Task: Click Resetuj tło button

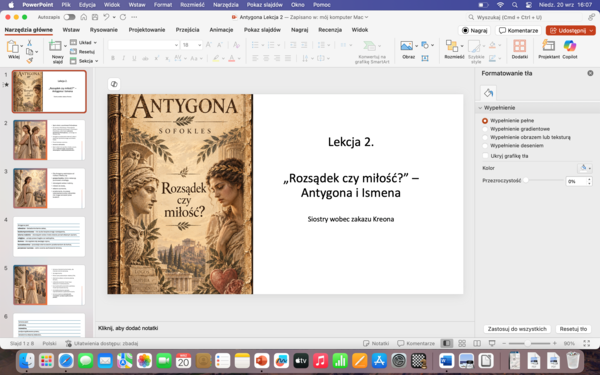Action: [573, 329]
